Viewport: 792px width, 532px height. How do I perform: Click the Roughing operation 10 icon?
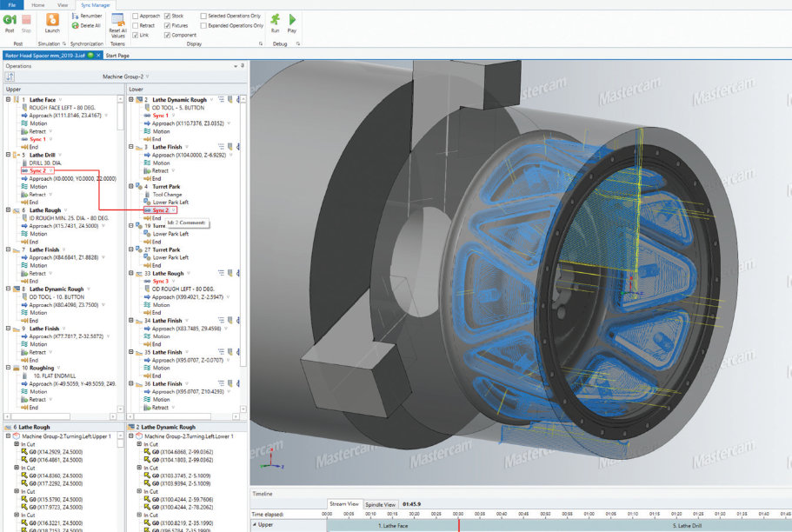pos(16,368)
